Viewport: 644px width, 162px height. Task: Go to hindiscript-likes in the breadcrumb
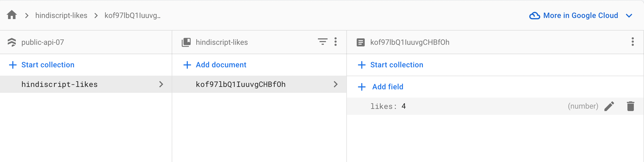61,16
